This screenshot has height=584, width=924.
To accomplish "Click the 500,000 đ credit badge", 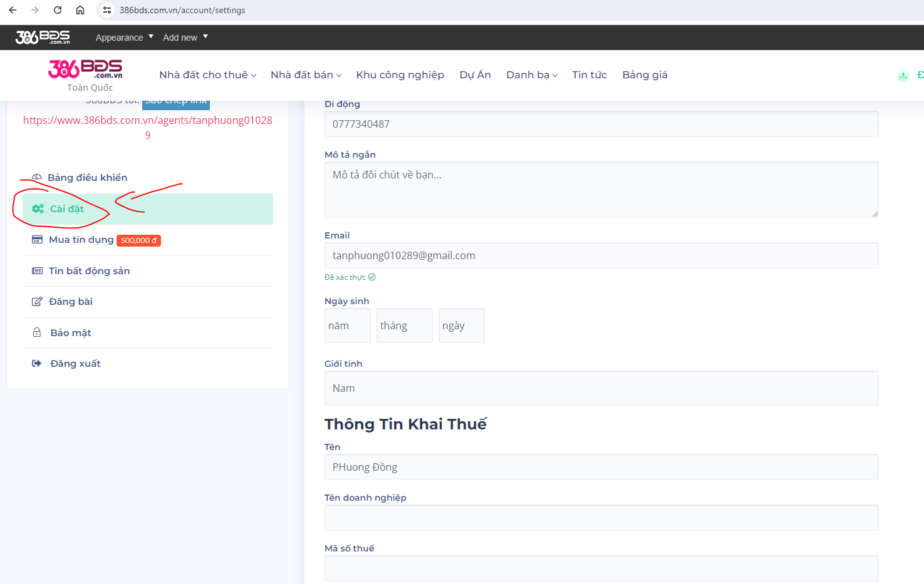I will (x=138, y=240).
